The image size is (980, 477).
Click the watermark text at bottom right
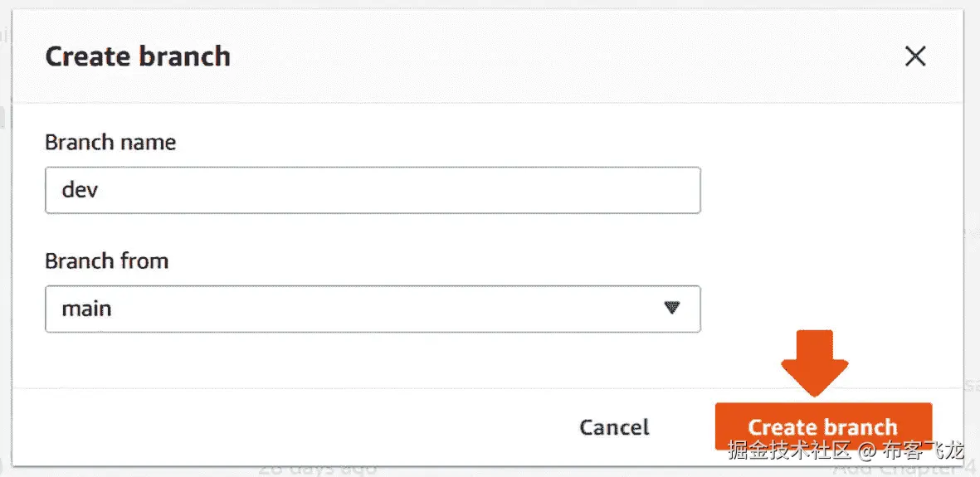[x=846, y=452]
